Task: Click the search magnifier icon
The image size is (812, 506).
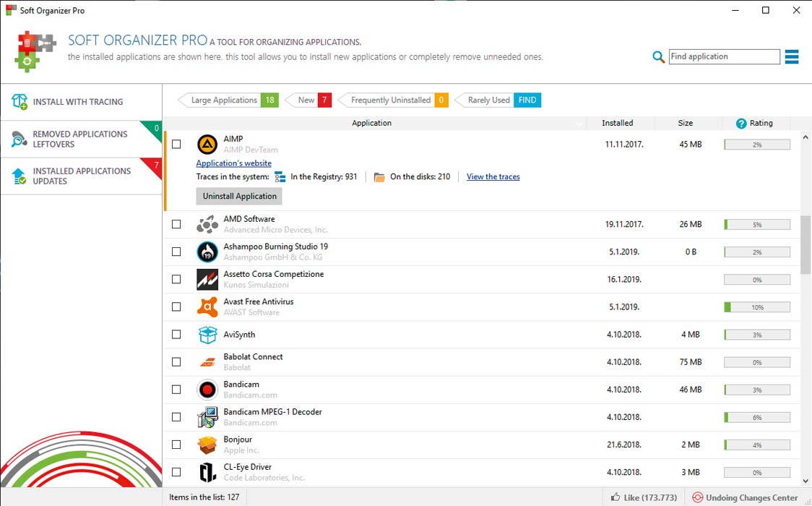Action: pyautogui.click(x=658, y=57)
